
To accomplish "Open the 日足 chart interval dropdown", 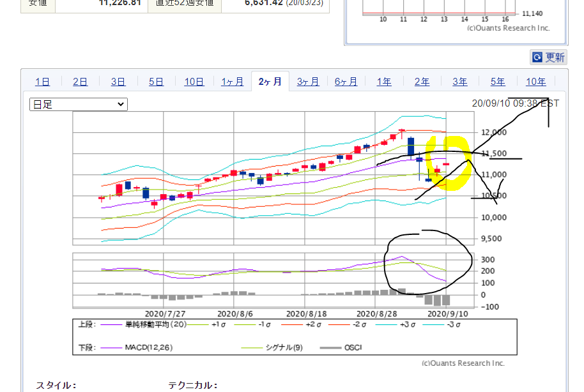I will (x=79, y=104).
